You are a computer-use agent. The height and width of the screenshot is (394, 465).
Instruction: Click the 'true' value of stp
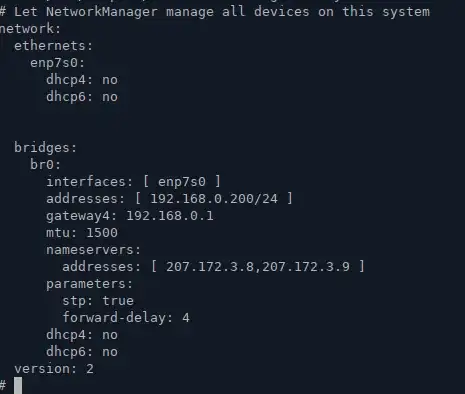point(118,301)
